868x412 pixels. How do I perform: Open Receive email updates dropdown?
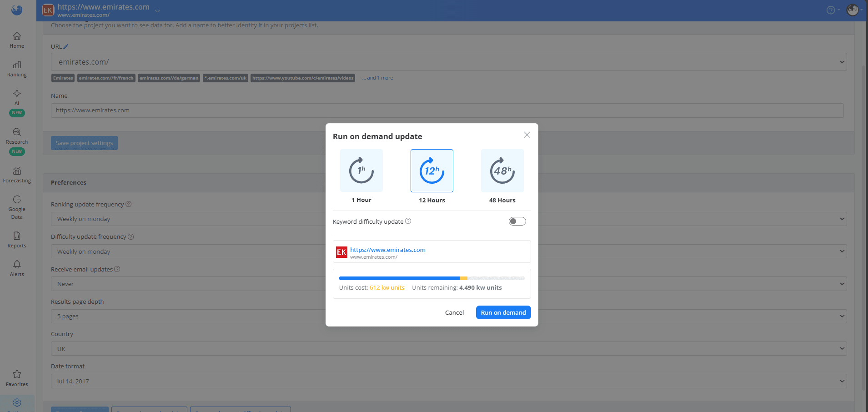coord(449,284)
